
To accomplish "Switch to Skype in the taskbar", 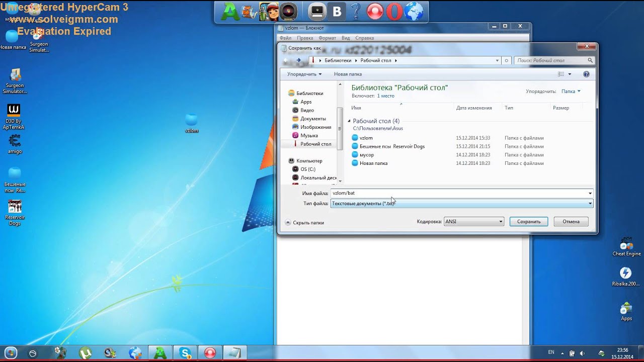I will click(185, 353).
